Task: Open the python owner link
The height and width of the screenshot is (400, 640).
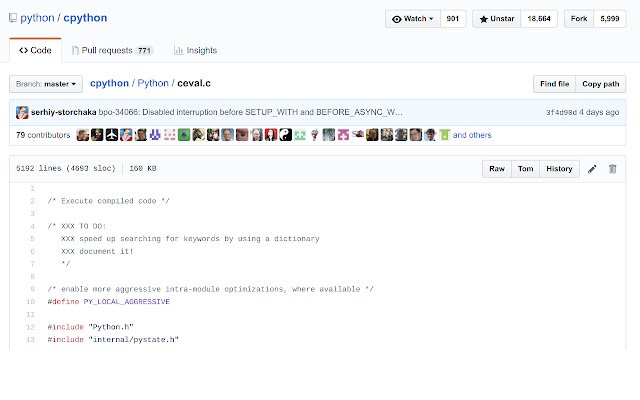Action: point(37,18)
